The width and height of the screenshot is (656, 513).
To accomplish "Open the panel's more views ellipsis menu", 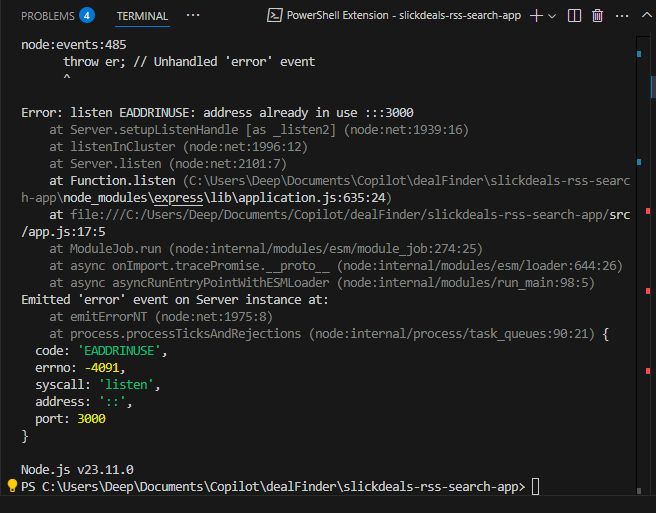I will pyautogui.click(x=193, y=16).
